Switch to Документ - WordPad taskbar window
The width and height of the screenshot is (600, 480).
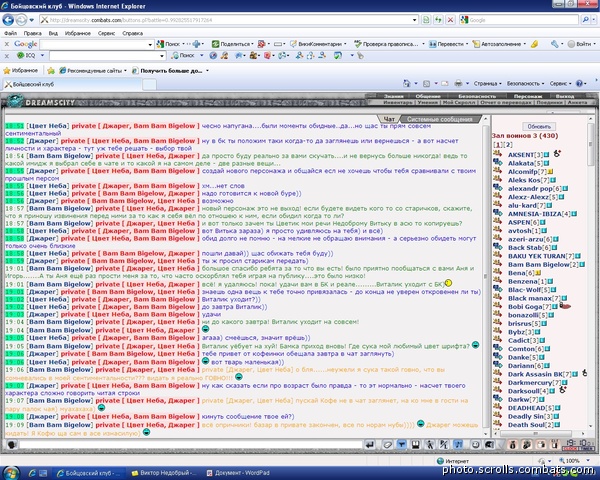click(x=238, y=473)
